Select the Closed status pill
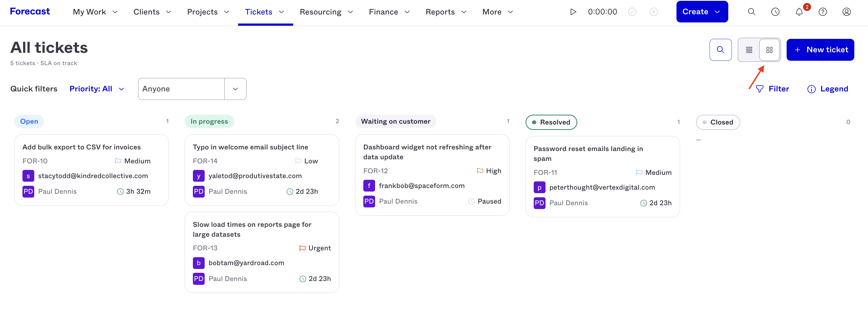 point(718,122)
